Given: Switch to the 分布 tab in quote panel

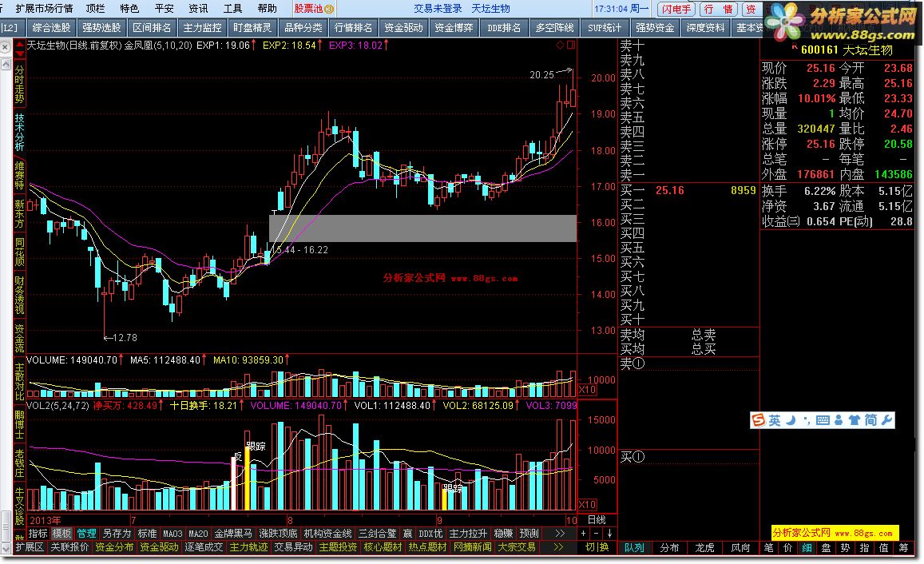Looking at the screenshot, I should pyautogui.click(x=669, y=547).
